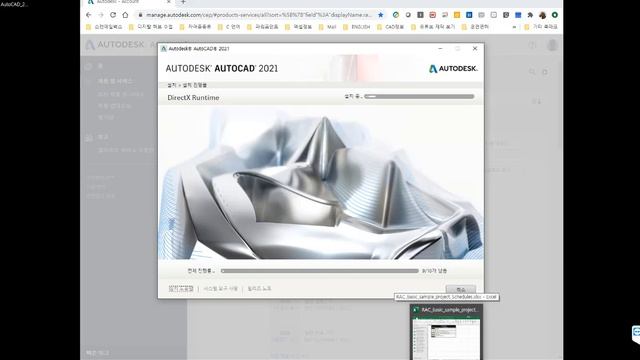This screenshot has height=360, width=640.
Task: Open the 시스템 요구 사항 link
Action: (x=220, y=288)
